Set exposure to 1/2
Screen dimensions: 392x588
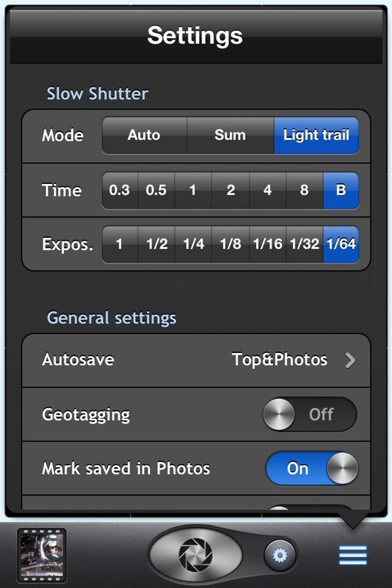click(157, 244)
